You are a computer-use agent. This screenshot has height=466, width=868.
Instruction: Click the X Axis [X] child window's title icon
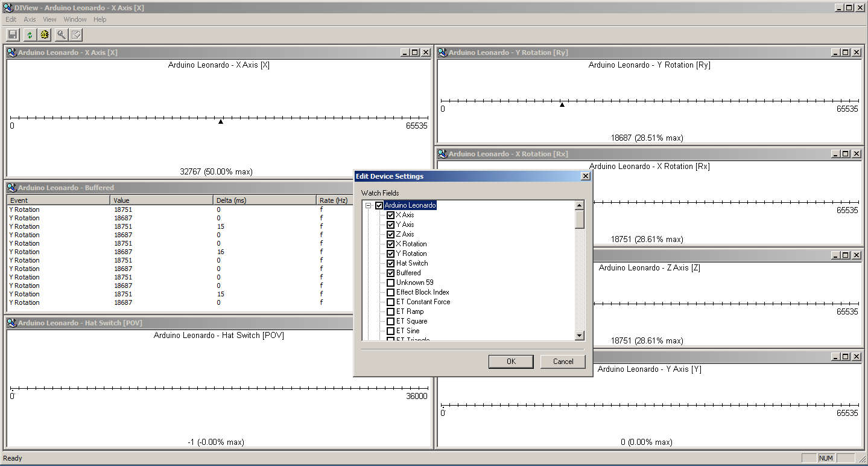coord(12,53)
